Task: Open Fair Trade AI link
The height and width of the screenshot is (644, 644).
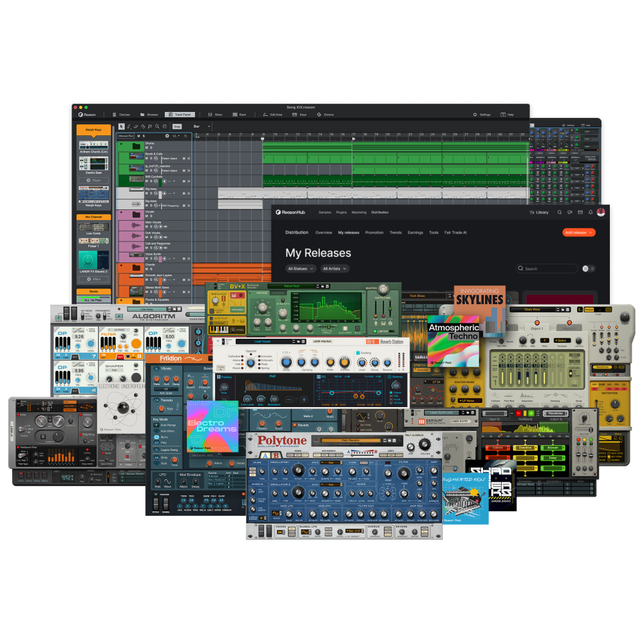Action: tap(455, 232)
